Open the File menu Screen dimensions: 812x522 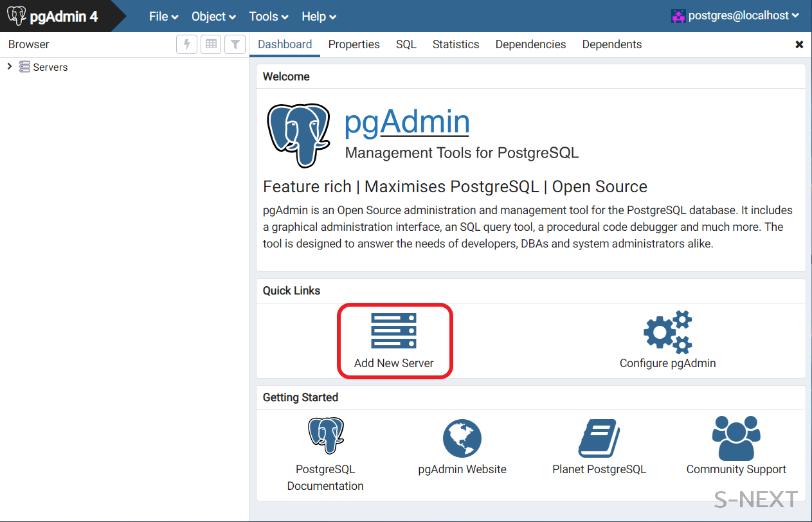[163, 17]
